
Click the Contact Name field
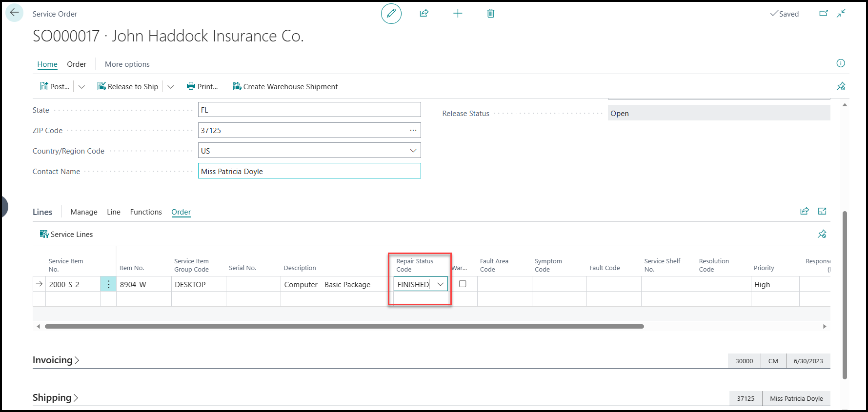coord(309,171)
